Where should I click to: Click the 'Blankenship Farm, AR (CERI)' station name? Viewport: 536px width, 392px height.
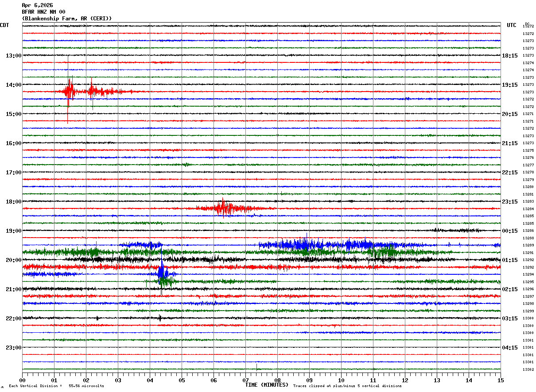(67, 19)
